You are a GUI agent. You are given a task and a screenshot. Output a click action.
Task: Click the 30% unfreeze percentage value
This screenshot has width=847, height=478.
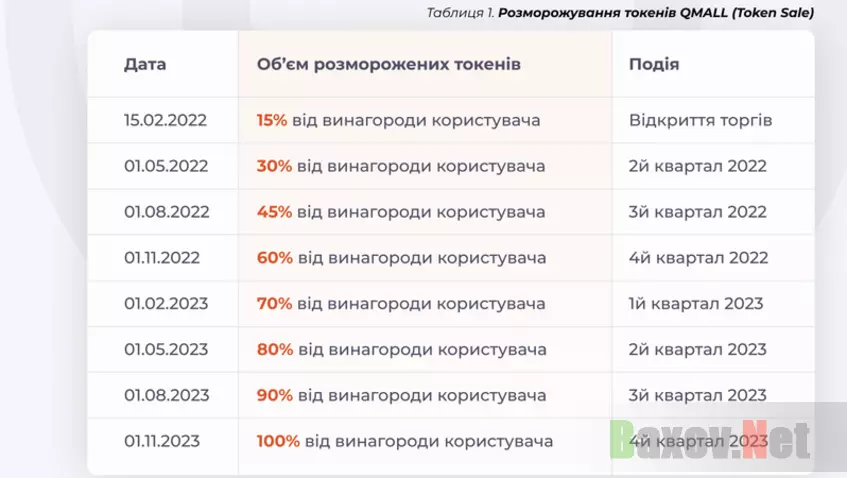pos(274,166)
